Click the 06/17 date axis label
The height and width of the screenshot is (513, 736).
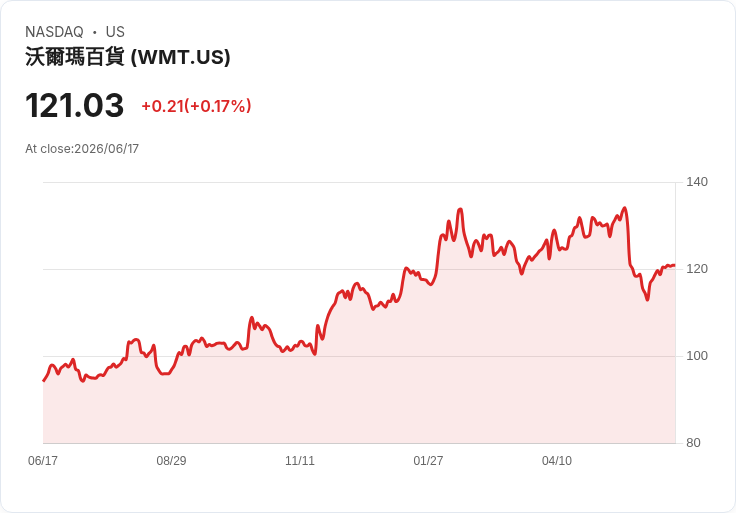pyautogui.click(x=43, y=460)
